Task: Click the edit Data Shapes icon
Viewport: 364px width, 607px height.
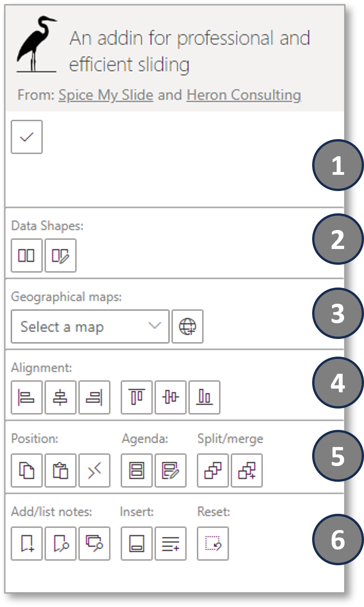Action: click(x=61, y=256)
